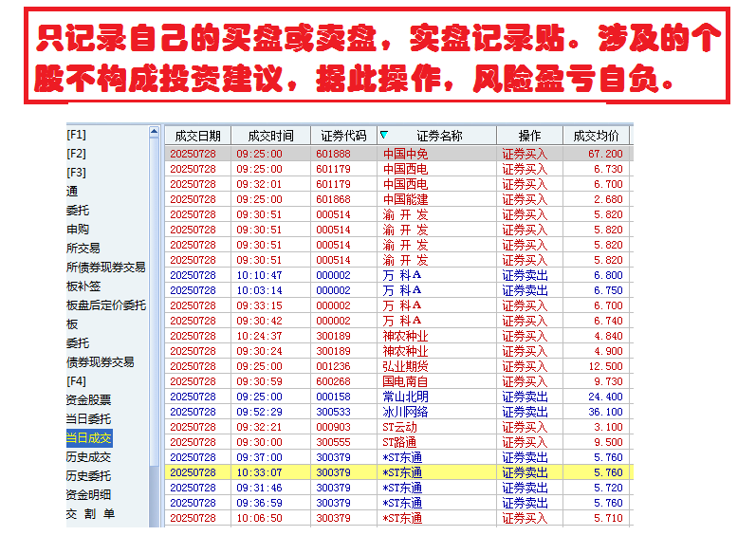Open 当日委托 in the sidebar
Image resolution: width=756 pixels, height=554 pixels.
pyautogui.click(x=88, y=419)
